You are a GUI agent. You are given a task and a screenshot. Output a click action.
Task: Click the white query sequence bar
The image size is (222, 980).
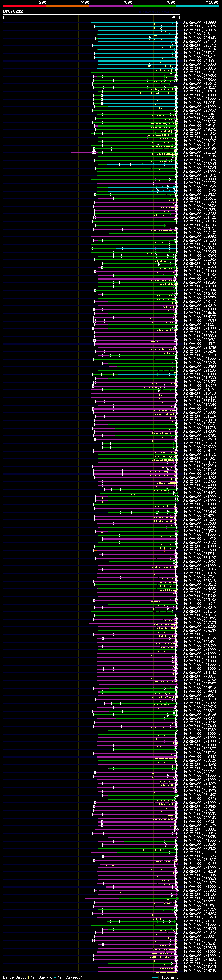92,15
